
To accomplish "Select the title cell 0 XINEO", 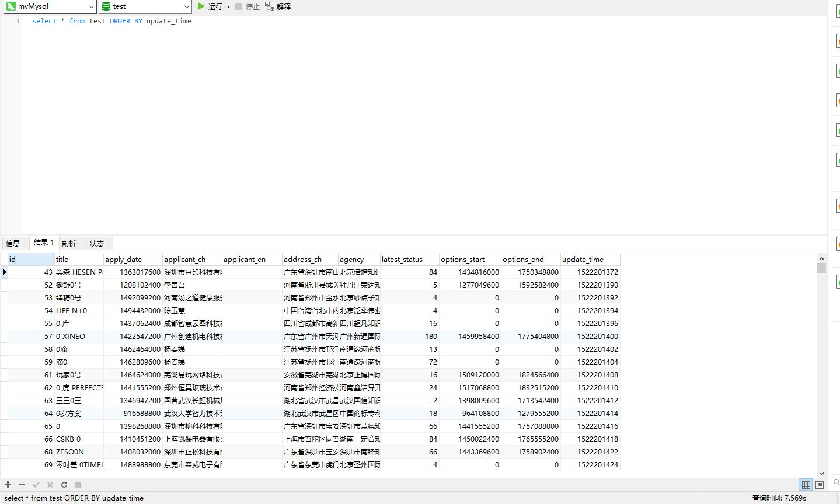I will click(79, 337).
